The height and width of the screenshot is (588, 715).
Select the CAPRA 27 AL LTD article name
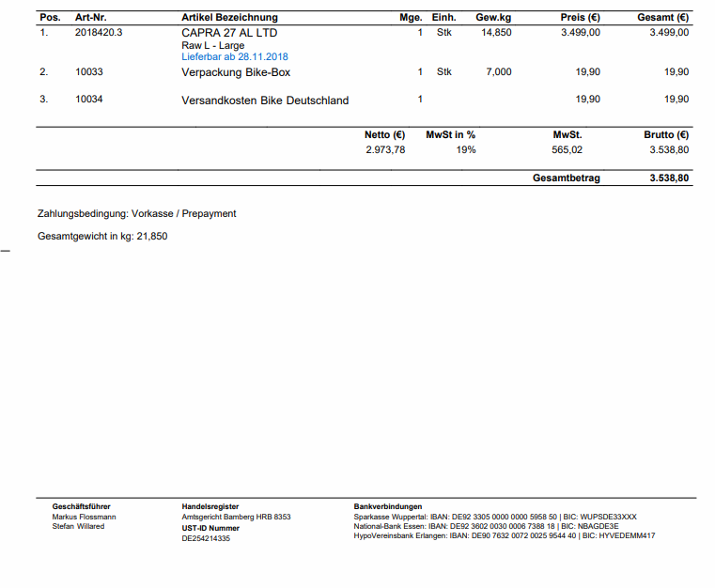229,32
